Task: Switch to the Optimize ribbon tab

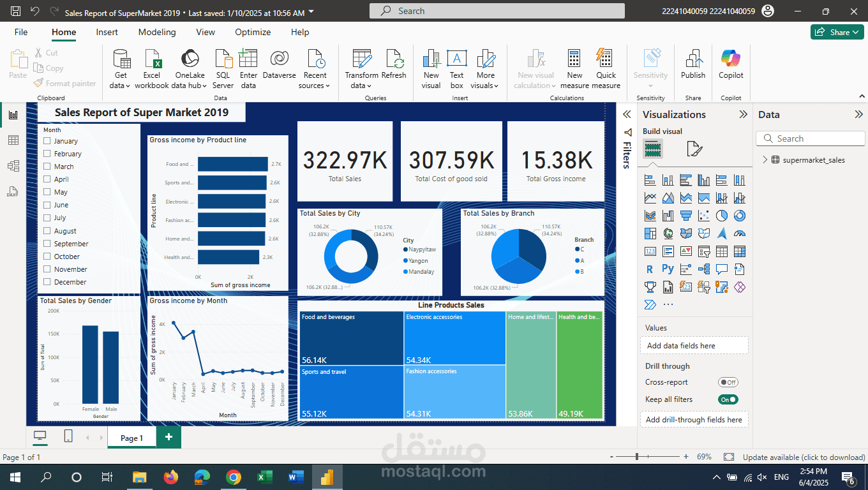Action: 253,32
